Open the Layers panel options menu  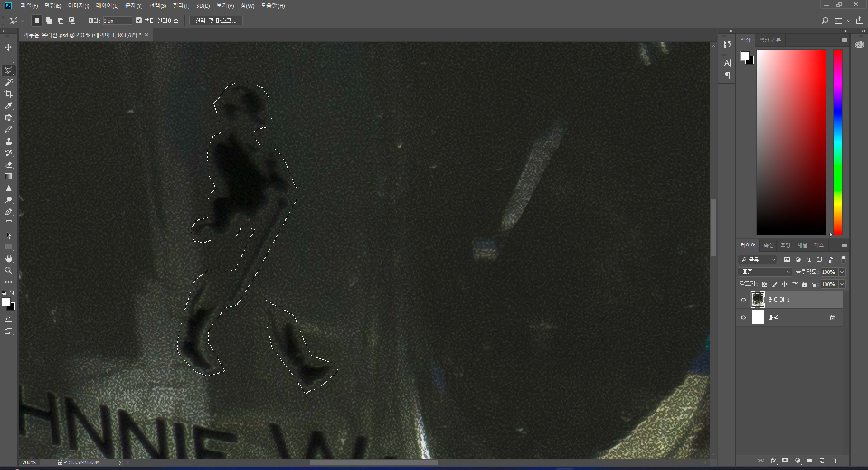844,245
